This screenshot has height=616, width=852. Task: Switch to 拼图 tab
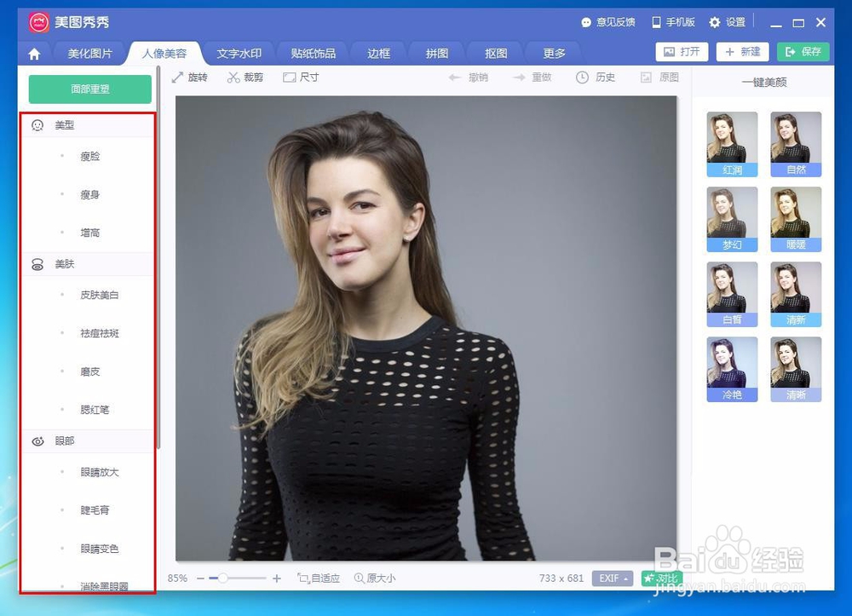coord(437,54)
